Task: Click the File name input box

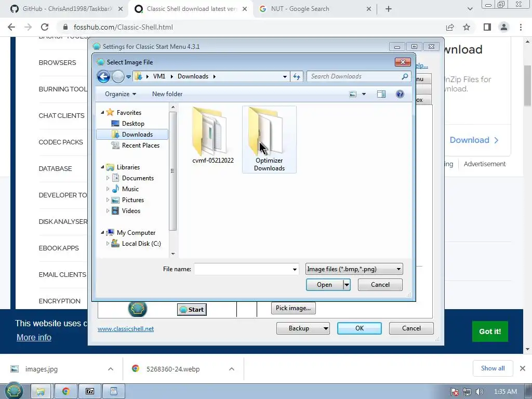Action: tap(242, 270)
